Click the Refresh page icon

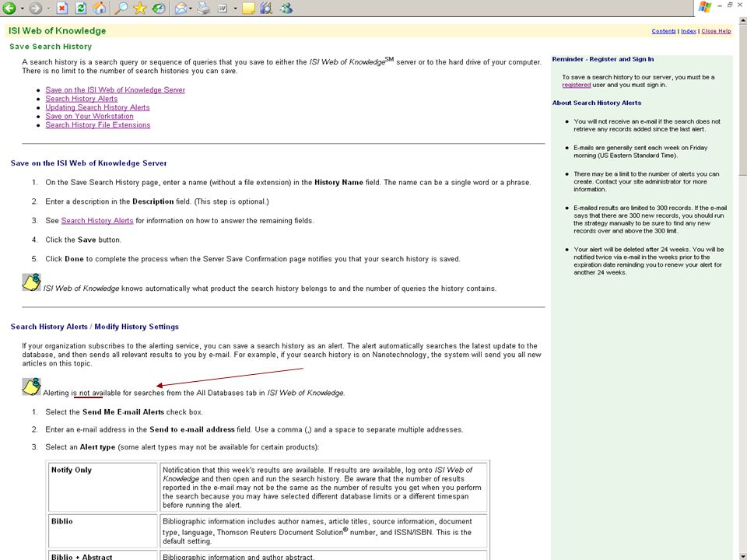[81, 8]
